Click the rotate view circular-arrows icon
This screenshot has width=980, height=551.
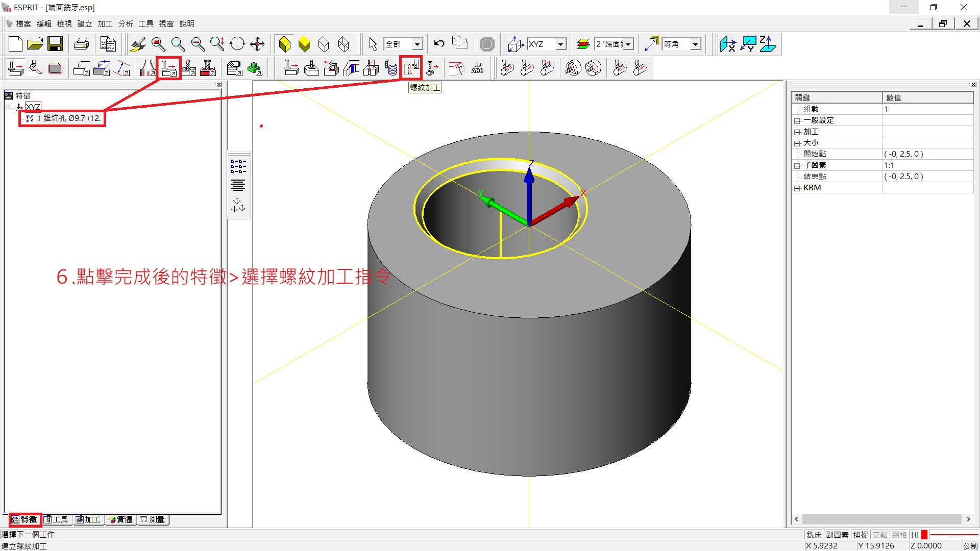pyautogui.click(x=237, y=44)
